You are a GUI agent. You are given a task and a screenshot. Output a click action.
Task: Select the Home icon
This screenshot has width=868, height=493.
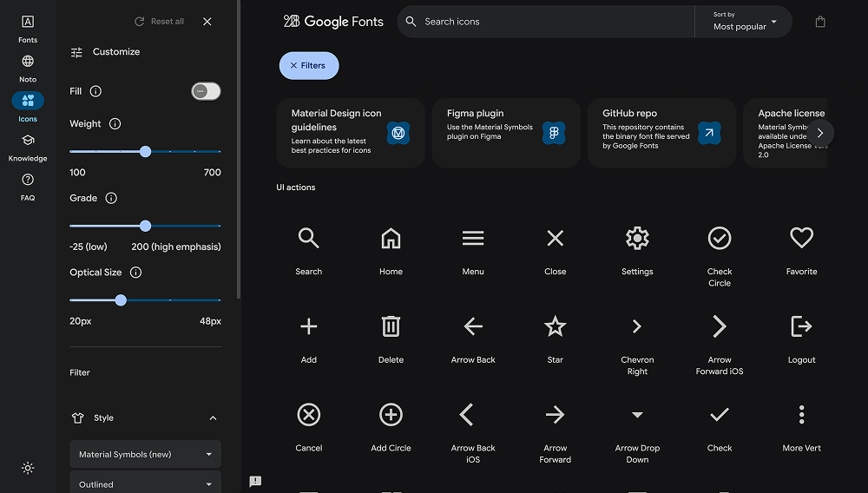pos(391,238)
